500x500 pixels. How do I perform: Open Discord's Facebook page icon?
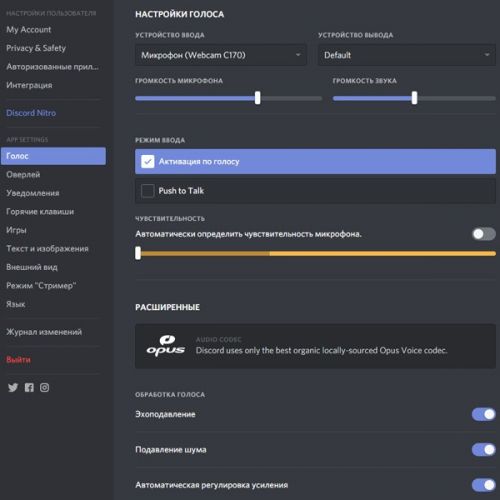tap(29, 387)
